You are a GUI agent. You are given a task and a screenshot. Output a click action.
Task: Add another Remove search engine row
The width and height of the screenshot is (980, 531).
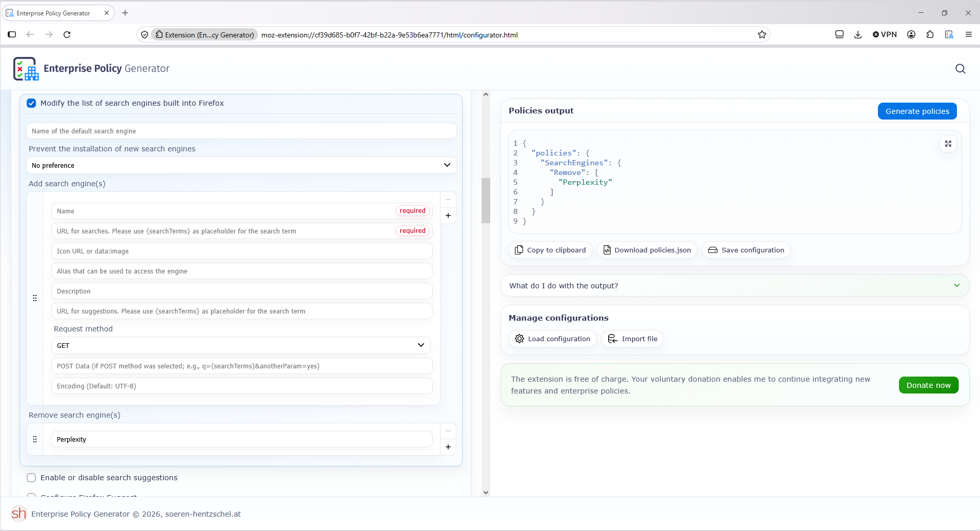(x=448, y=447)
